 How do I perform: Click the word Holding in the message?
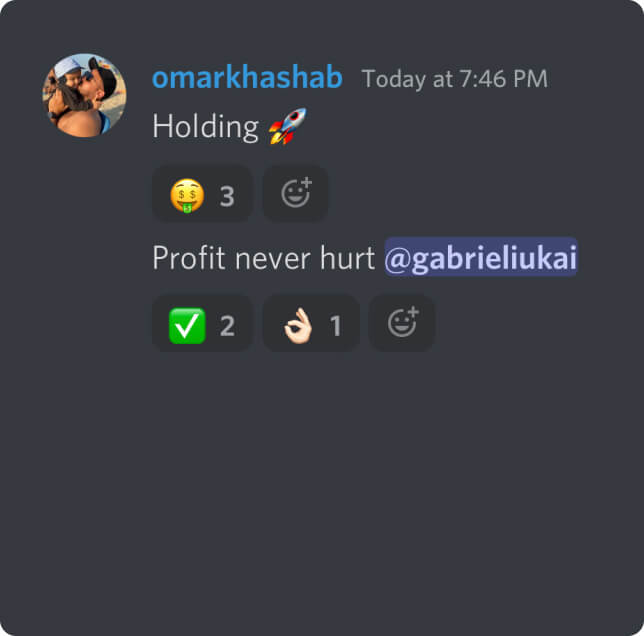point(205,127)
